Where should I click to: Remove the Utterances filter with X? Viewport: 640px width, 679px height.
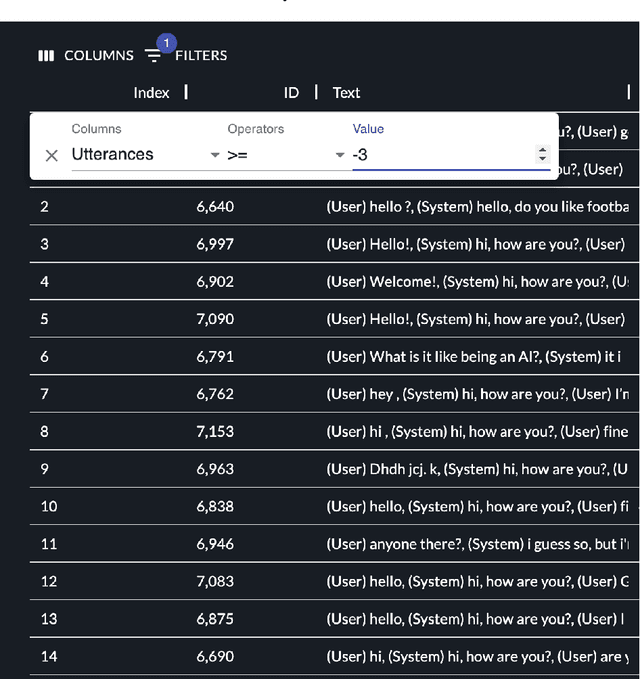[52, 155]
